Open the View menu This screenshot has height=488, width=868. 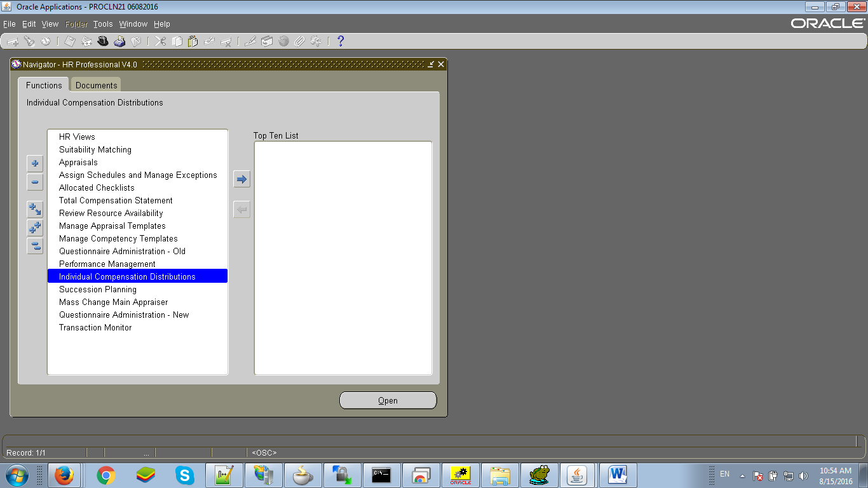(x=50, y=24)
